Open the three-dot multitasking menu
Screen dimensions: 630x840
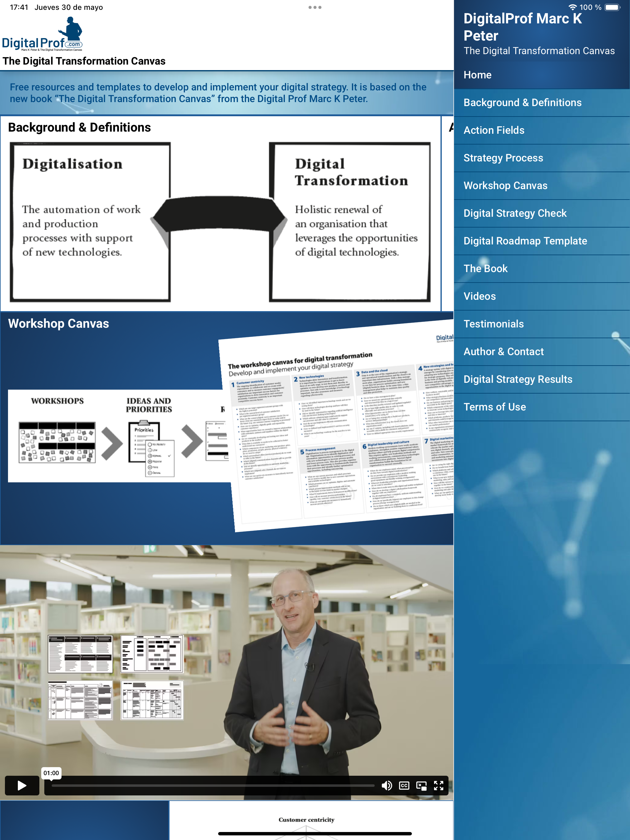315,7
